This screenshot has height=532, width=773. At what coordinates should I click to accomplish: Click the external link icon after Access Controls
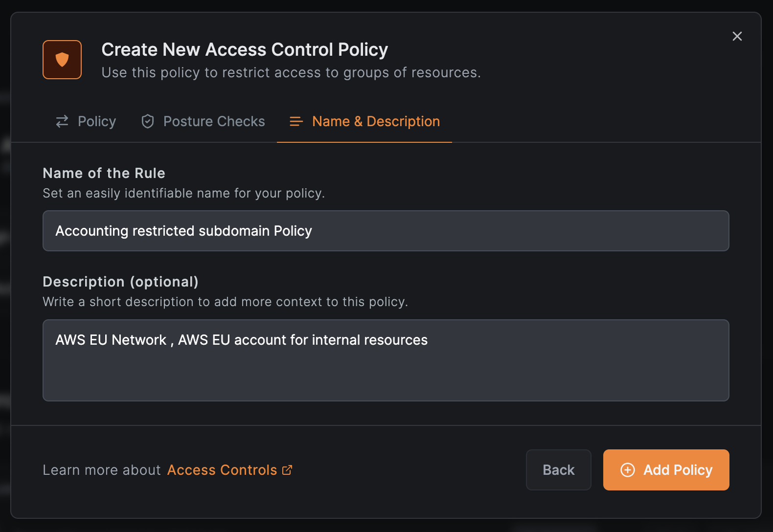287,470
